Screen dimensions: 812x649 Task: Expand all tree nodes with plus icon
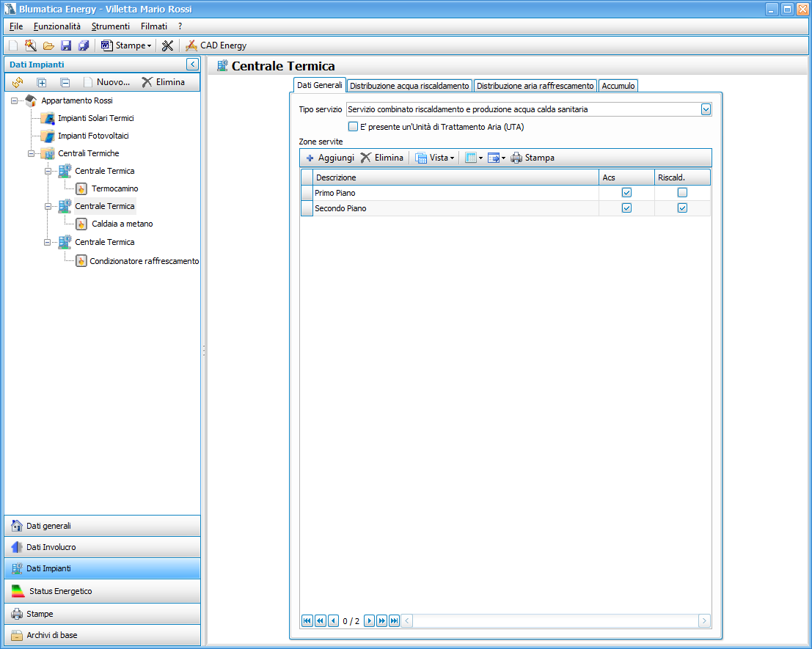click(x=42, y=82)
